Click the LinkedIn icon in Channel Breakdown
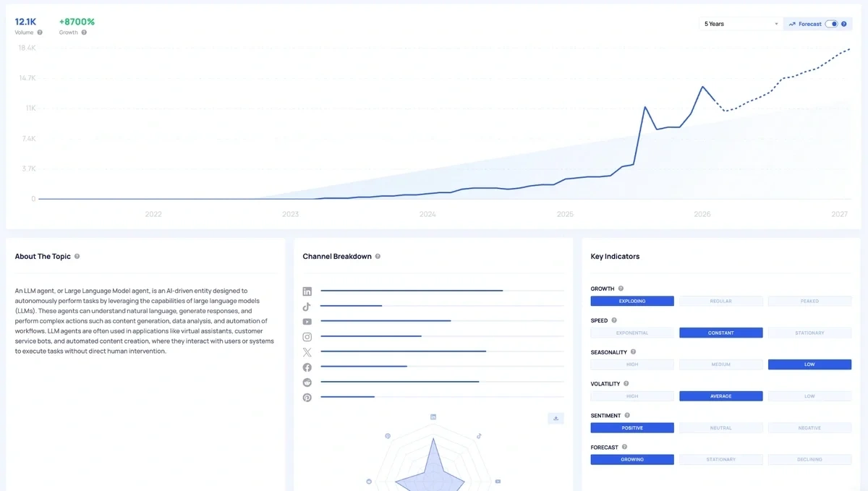868x491 pixels. pyautogui.click(x=307, y=291)
